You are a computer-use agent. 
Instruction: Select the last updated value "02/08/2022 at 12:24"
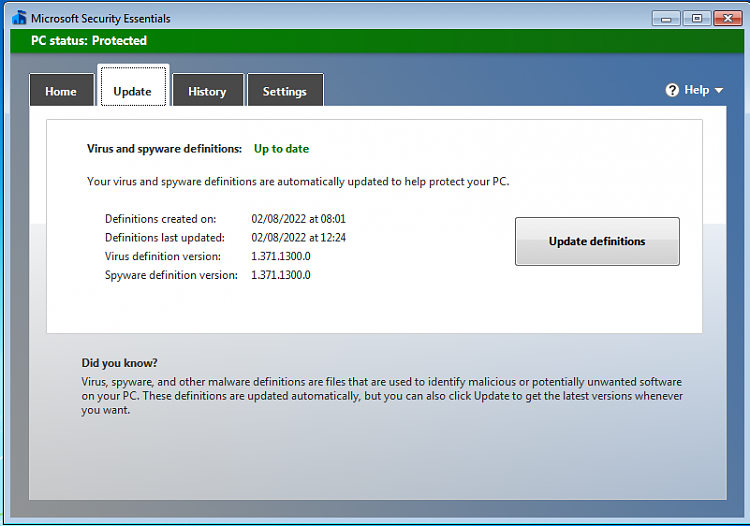point(298,238)
